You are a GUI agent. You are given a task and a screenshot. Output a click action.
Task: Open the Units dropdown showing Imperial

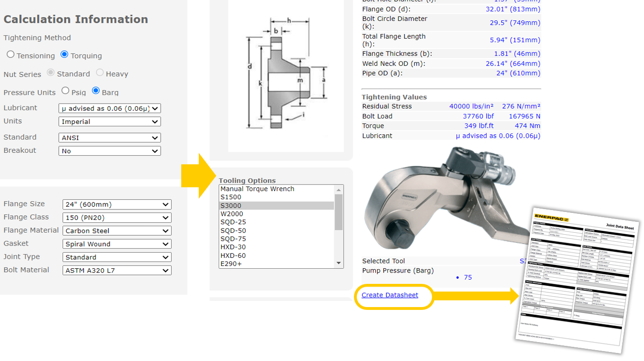pyautogui.click(x=109, y=122)
